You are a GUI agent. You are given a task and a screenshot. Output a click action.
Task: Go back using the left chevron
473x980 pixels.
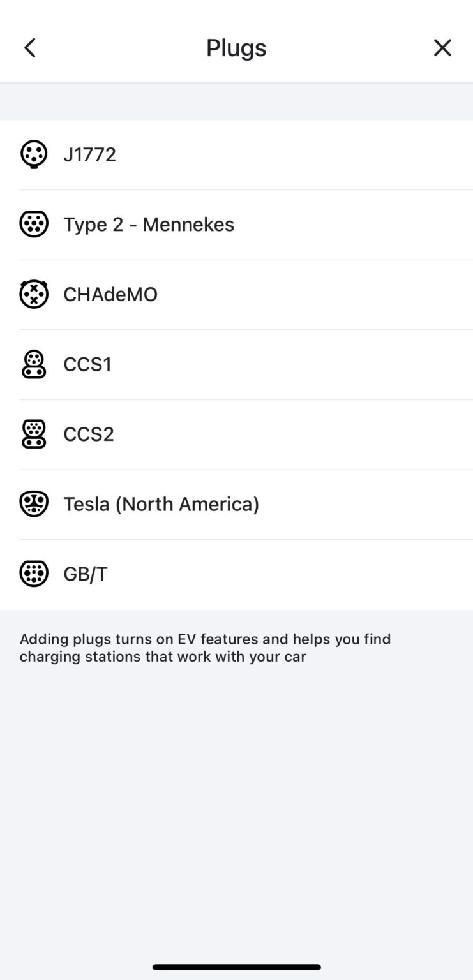click(30, 48)
